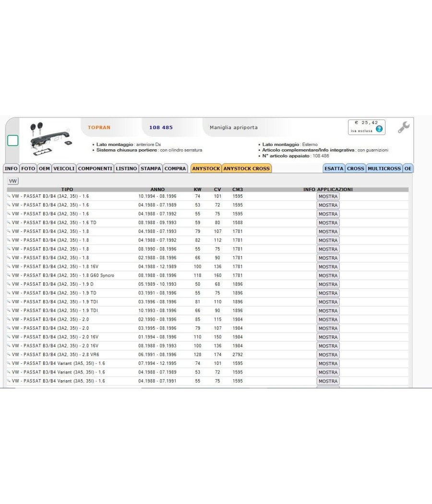Click magnifier icon for Passat 1.6 TD row

pos(9,222)
